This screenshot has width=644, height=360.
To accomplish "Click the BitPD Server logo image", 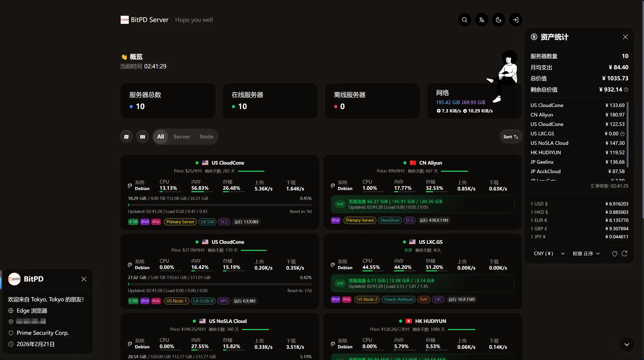I will 124,20.
